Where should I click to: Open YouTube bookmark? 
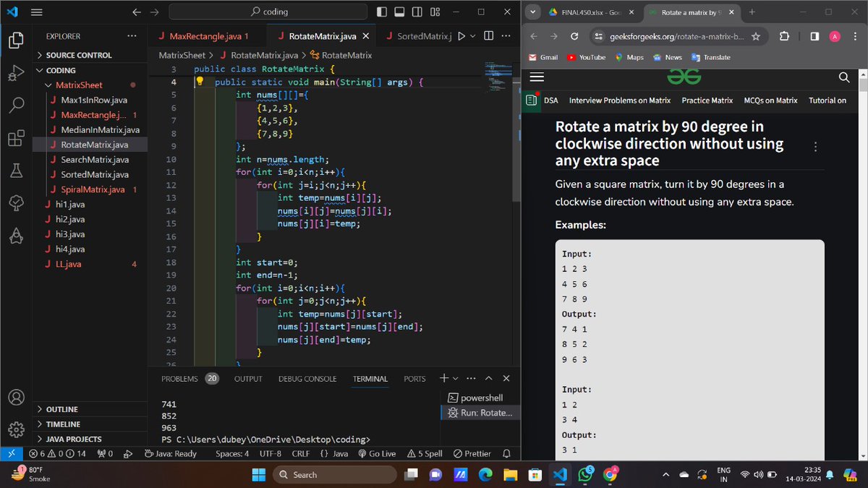(x=586, y=57)
